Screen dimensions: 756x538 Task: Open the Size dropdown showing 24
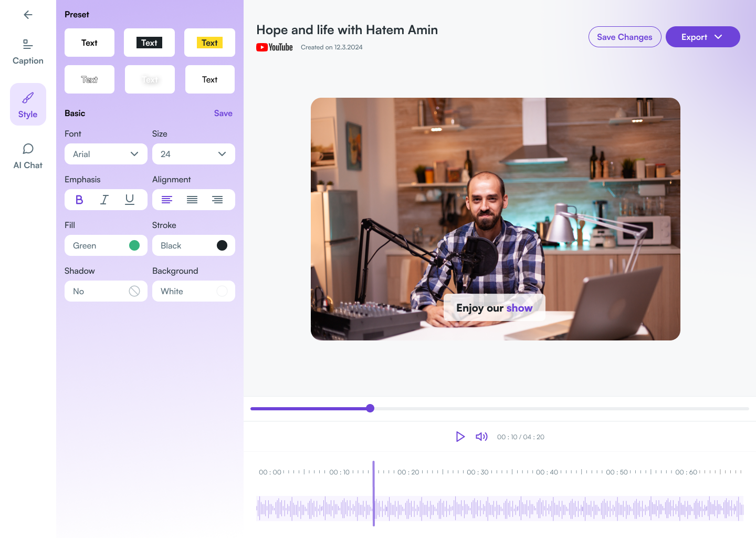[194, 154]
